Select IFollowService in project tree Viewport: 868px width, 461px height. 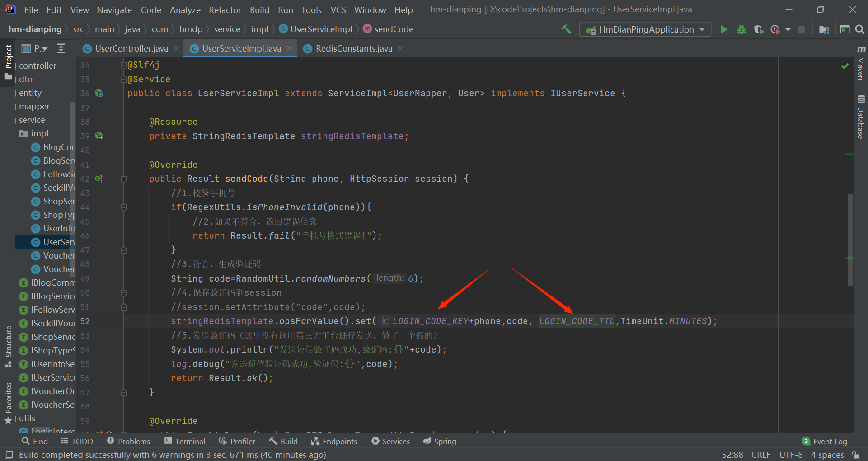coord(47,310)
